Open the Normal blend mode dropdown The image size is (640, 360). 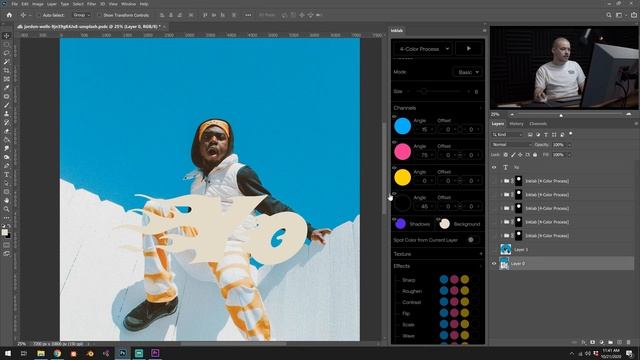tap(511, 145)
